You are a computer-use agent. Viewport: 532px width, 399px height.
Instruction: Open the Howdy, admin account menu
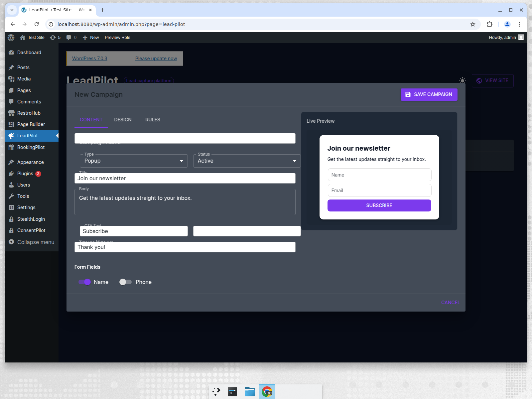(506, 38)
